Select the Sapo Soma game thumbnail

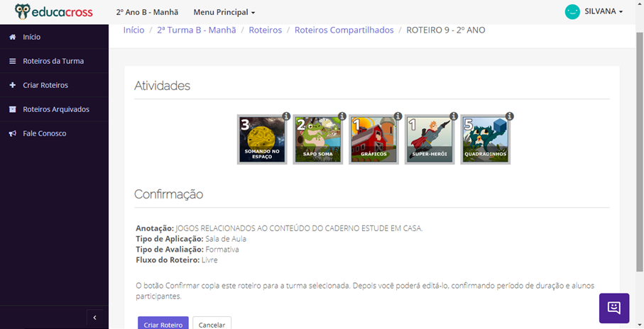point(318,140)
